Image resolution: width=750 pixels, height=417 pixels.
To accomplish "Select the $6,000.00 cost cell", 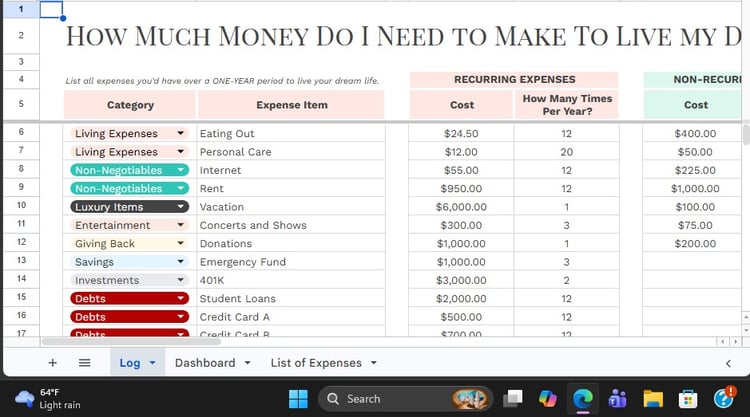I will tap(461, 207).
